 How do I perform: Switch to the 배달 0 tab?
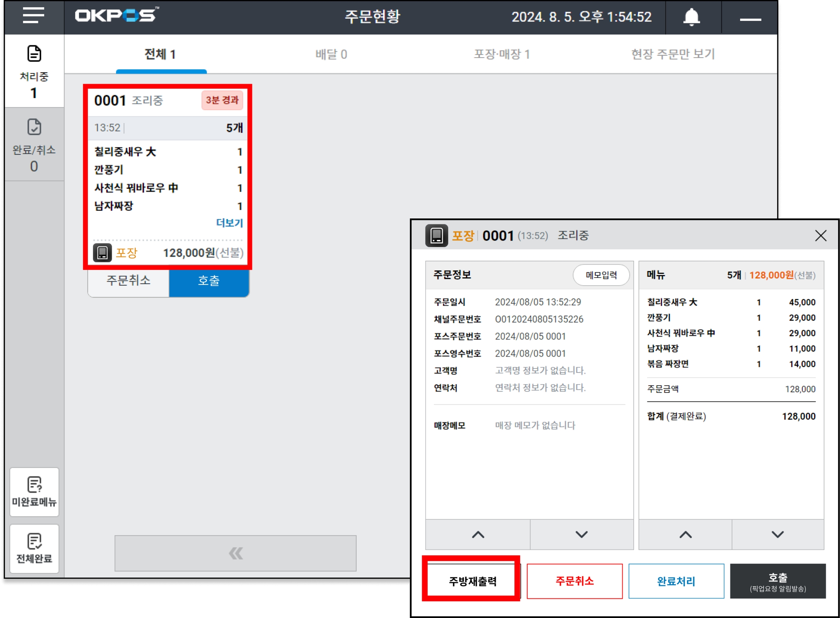[x=331, y=55]
